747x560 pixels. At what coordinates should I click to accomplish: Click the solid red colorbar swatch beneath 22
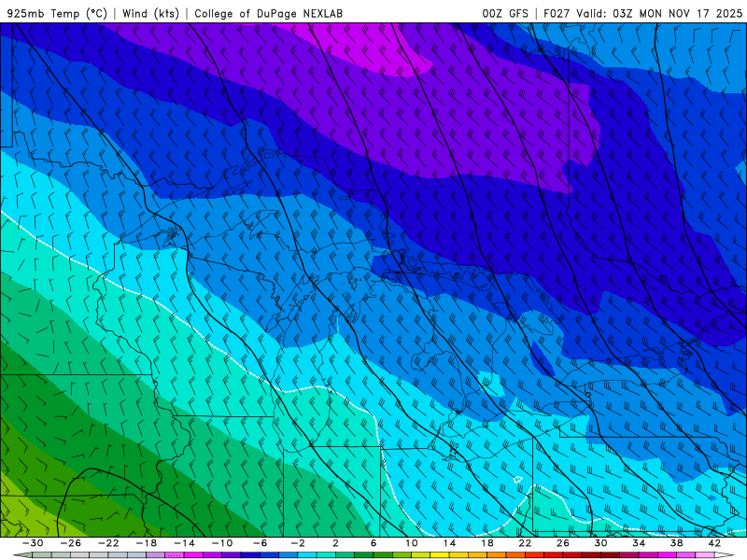pos(534,555)
